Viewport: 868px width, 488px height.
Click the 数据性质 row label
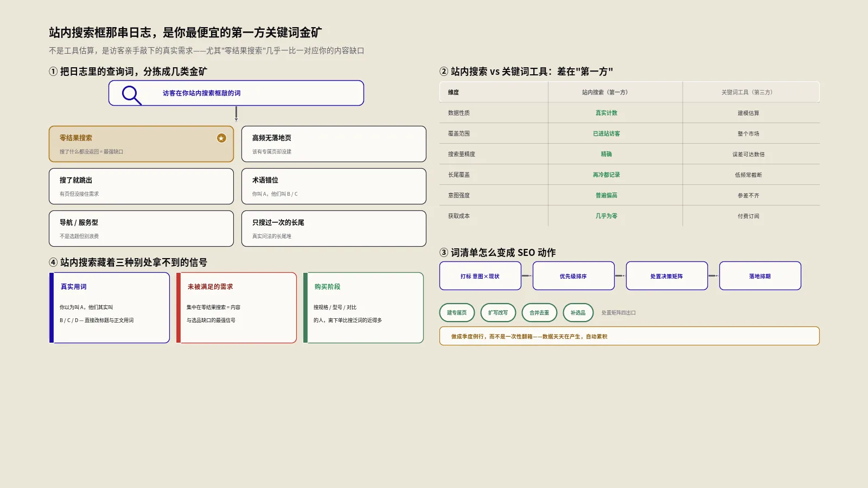(459, 113)
